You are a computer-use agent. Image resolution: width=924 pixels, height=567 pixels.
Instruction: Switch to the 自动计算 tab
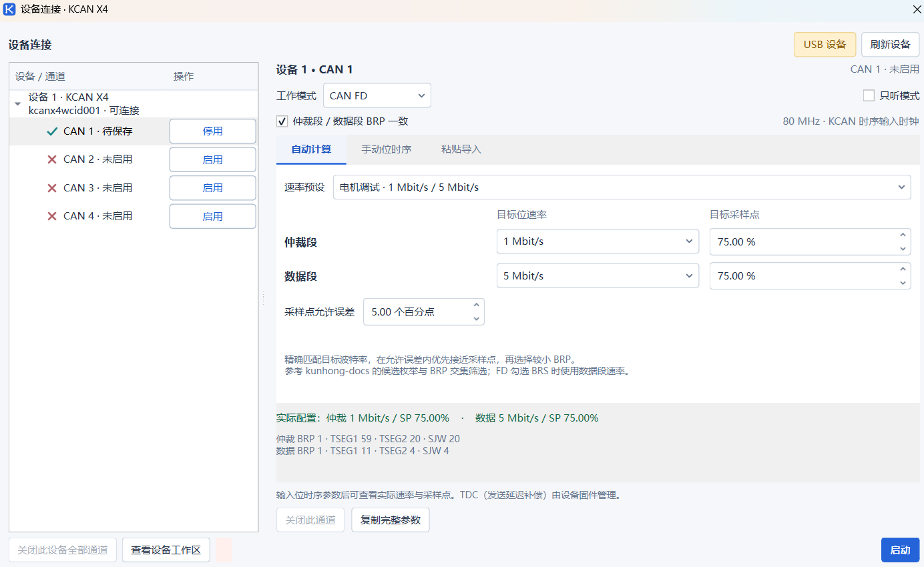click(311, 149)
